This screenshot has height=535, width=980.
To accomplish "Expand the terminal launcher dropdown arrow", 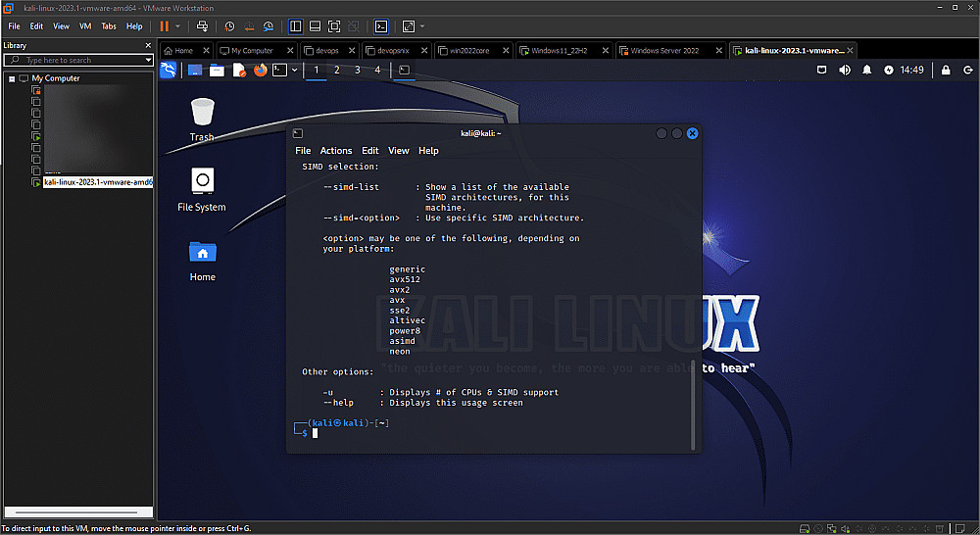I will pos(294,70).
